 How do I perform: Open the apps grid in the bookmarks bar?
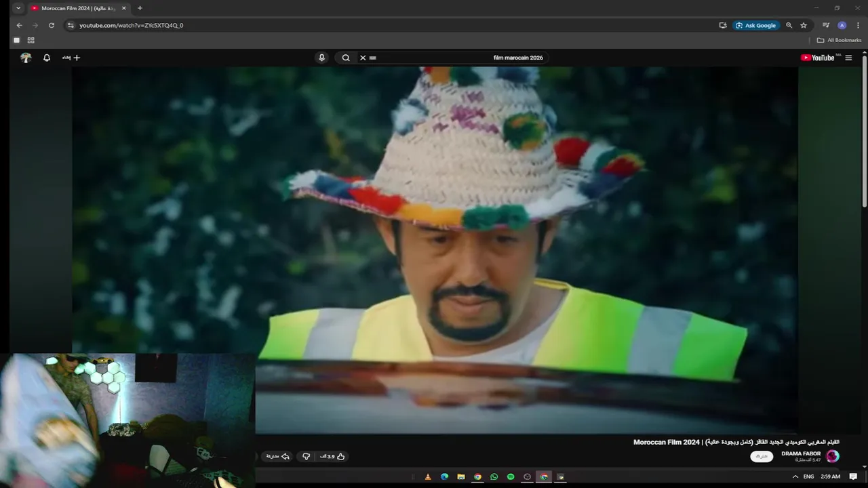(x=31, y=40)
